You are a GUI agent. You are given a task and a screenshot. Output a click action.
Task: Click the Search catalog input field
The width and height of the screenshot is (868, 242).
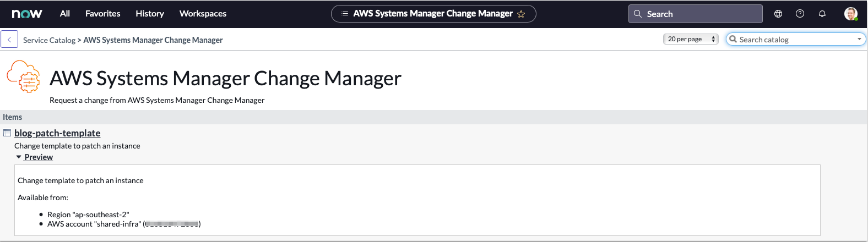click(796, 40)
